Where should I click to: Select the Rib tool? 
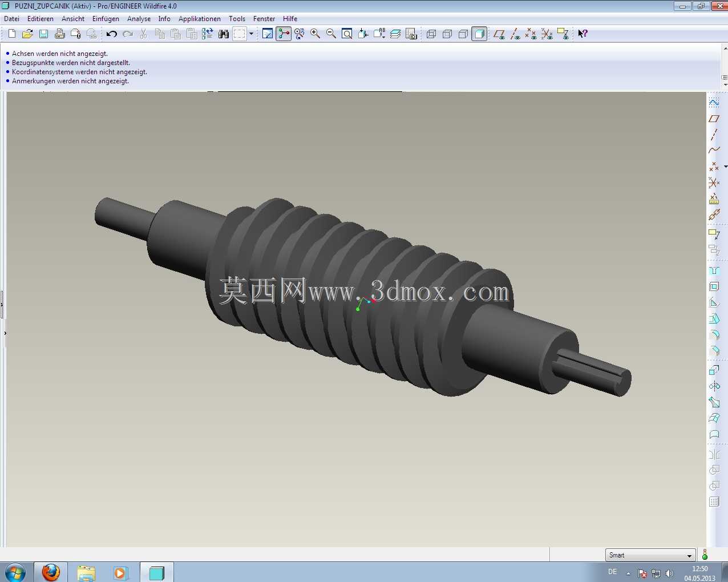[714, 302]
